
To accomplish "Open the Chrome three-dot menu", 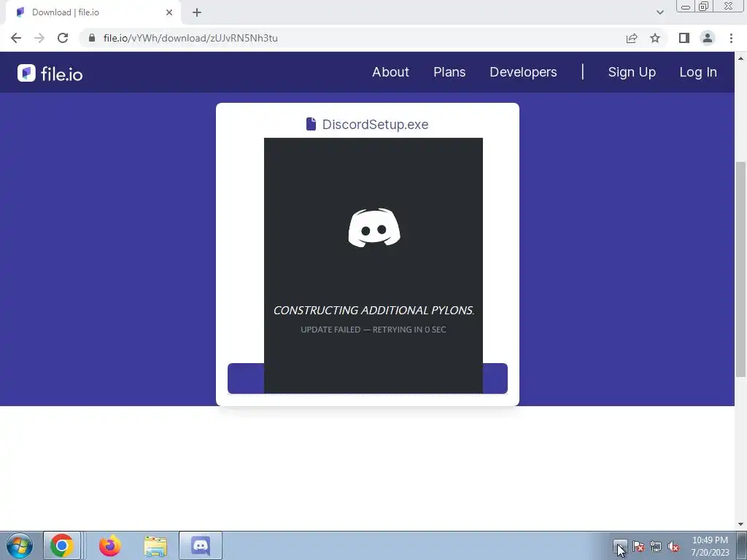I will (x=731, y=38).
